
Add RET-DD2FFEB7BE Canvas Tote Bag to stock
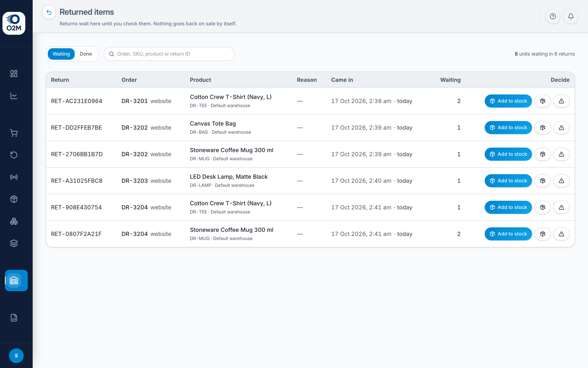coord(508,128)
